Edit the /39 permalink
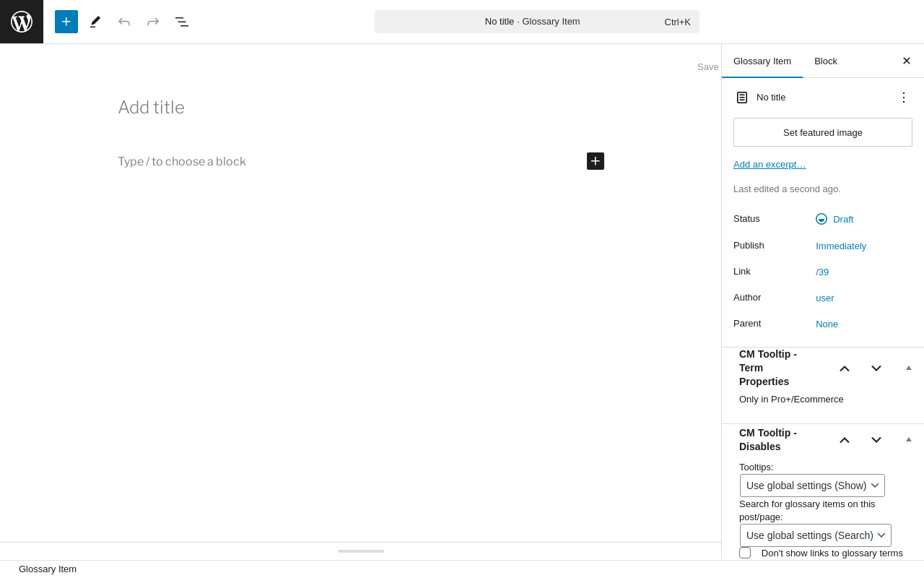The height and width of the screenshot is (578, 924). pyautogui.click(x=822, y=272)
